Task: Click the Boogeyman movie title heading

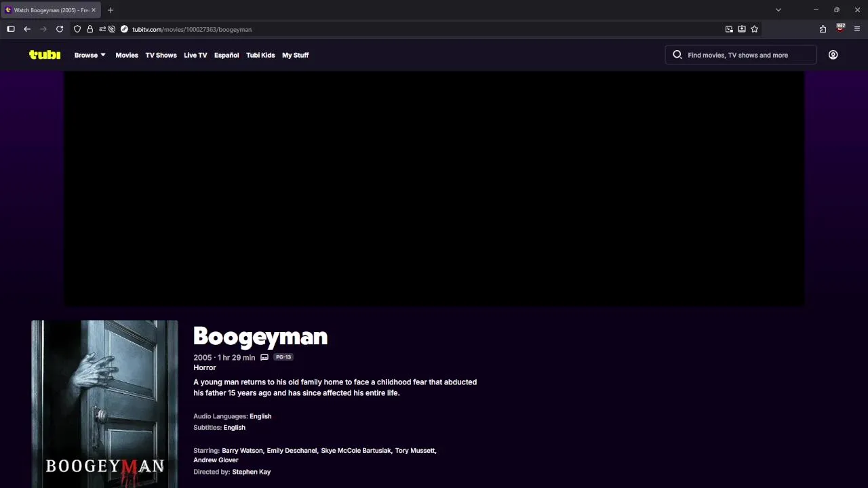Action: tap(260, 336)
